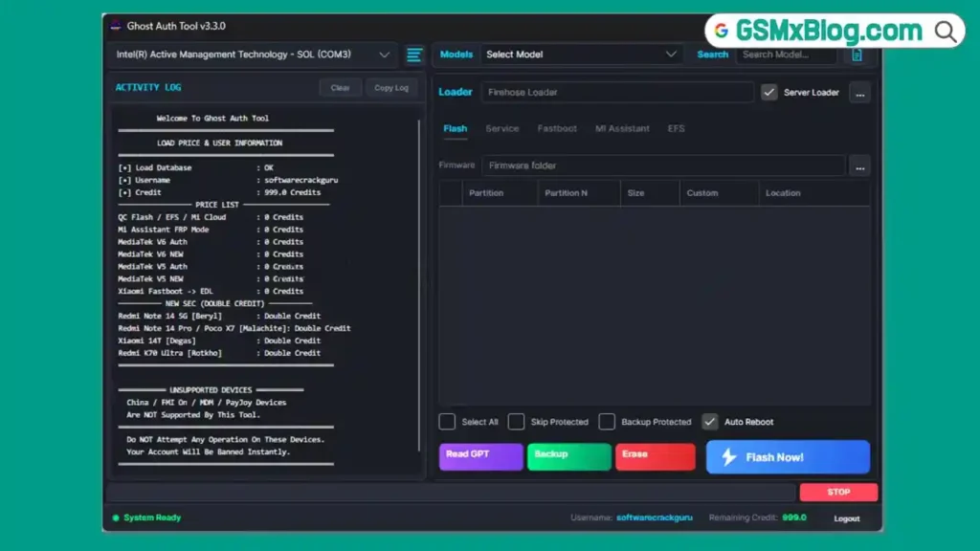This screenshot has height=551, width=980.
Task: Disable the Auto Reboot checkbox
Action: click(709, 422)
